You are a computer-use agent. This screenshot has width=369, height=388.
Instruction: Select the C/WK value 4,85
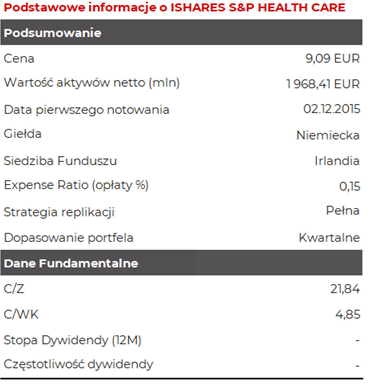[348, 314]
